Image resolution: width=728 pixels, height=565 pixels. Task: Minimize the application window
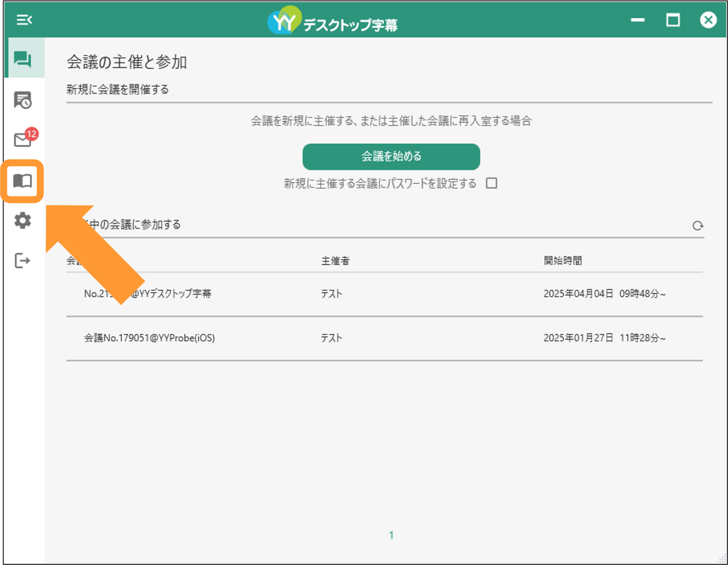click(x=637, y=20)
